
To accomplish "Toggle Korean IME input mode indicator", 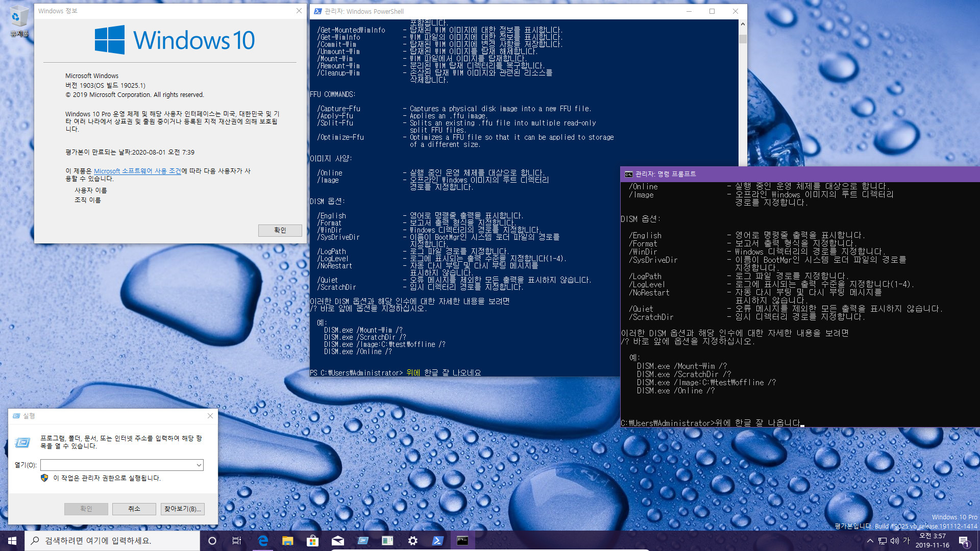I will [906, 541].
